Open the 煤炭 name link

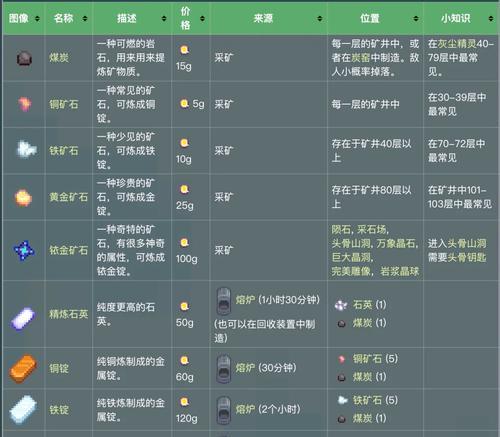click(59, 58)
